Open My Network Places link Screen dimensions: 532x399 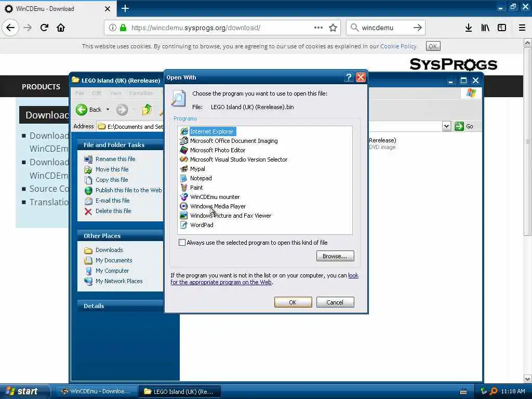point(119,281)
